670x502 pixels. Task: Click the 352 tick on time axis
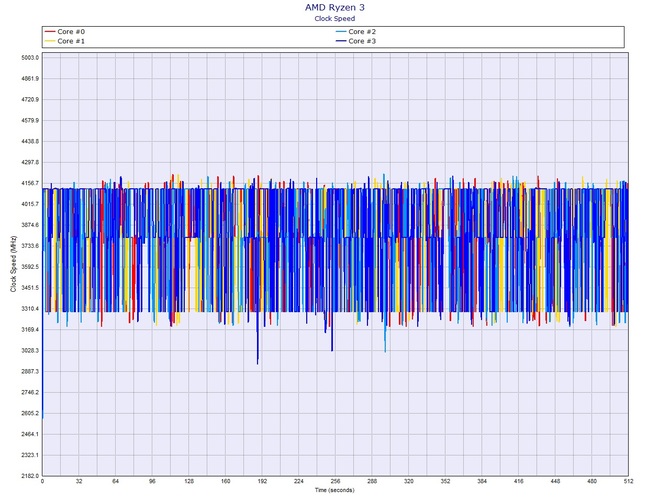[445, 481]
